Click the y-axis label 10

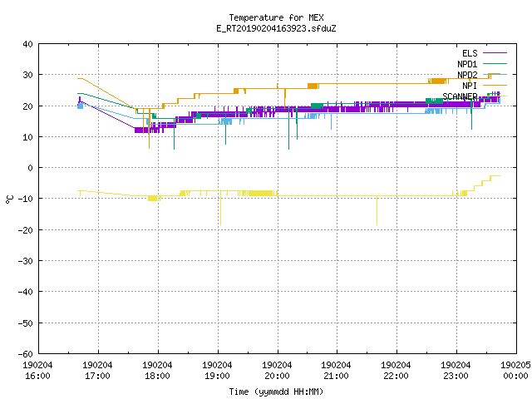pos(27,137)
